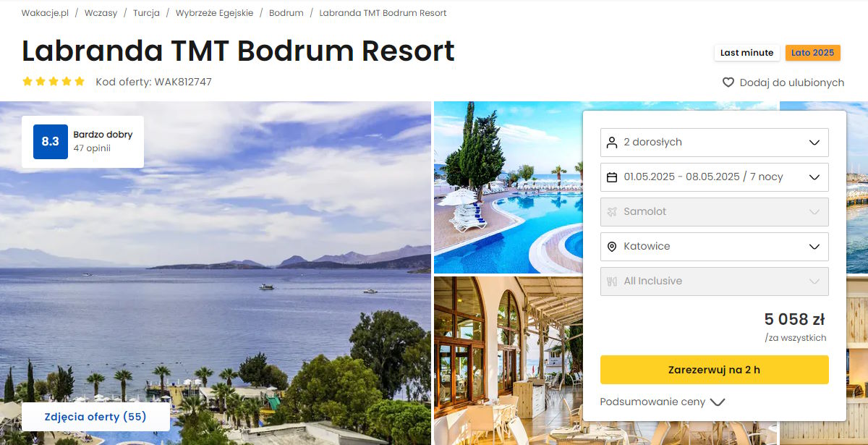Click the cutlery icon beside All Inclusive
Screen dimensions: 868x445
[x=612, y=281]
